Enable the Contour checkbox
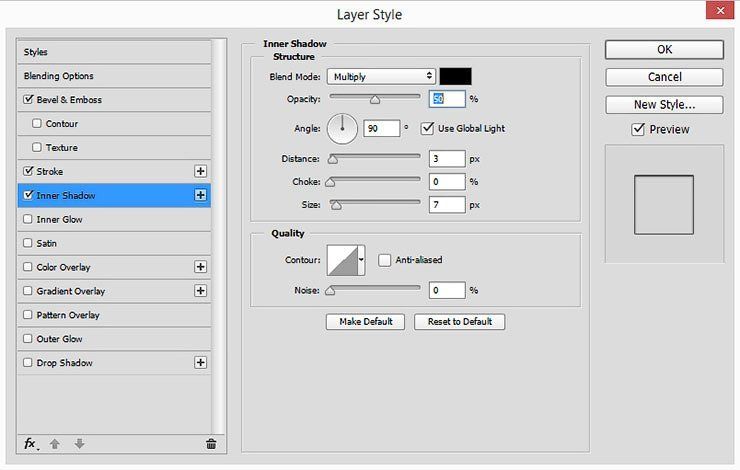Viewport: 740px width, 470px height. (37, 124)
